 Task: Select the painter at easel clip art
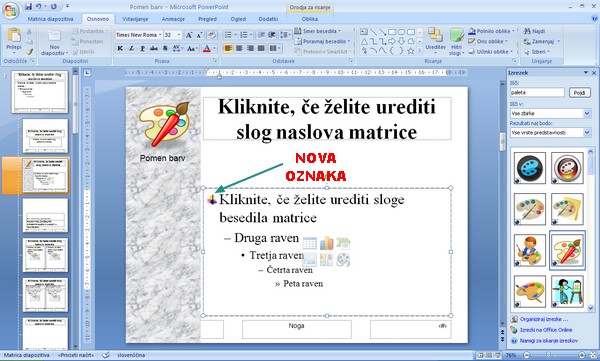tap(567, 292)
